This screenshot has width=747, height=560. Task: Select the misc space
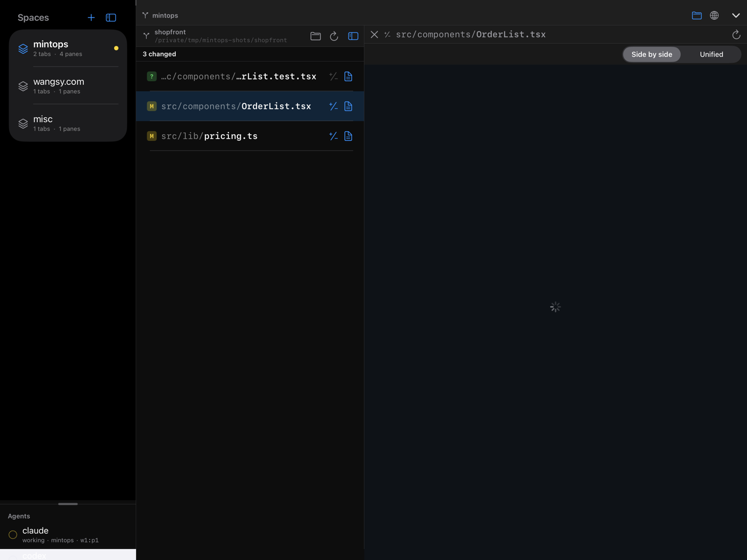click(x=68, y=123)
